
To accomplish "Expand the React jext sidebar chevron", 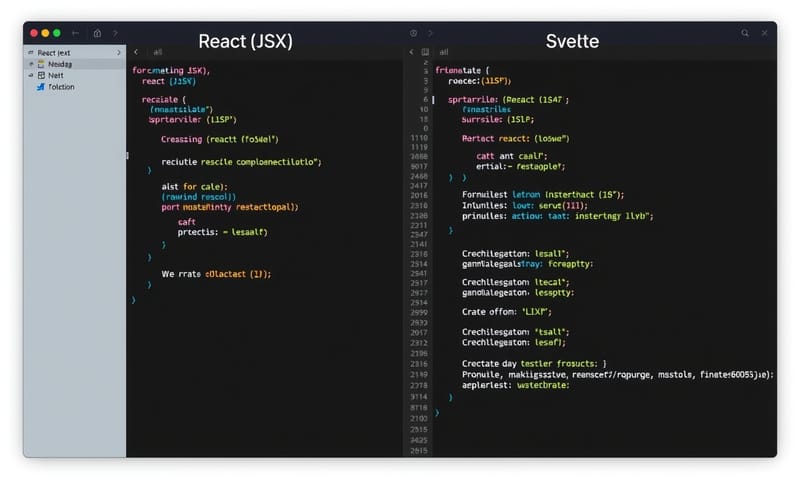I will point(119,52).
